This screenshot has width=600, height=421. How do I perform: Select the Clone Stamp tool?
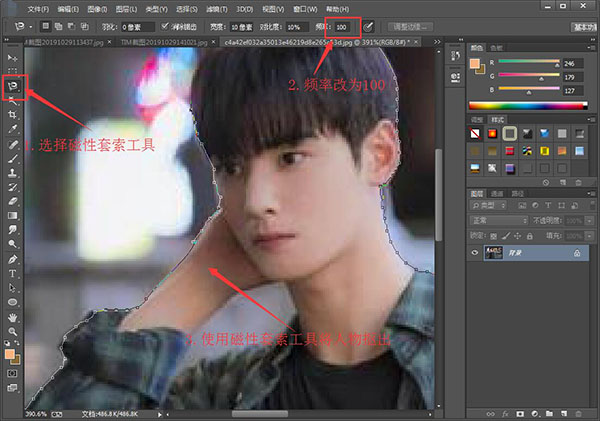[x=12, y=173]
